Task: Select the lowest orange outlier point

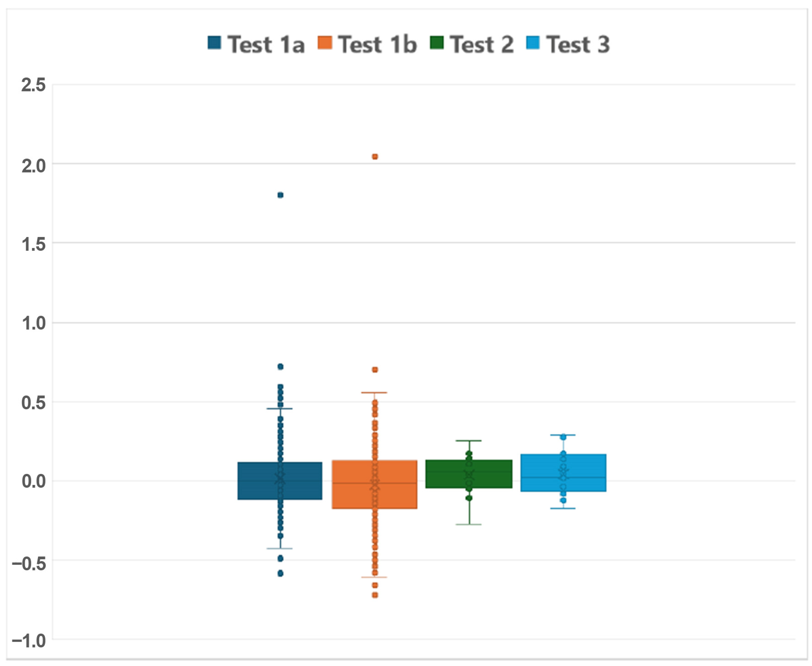Action: 375,595
